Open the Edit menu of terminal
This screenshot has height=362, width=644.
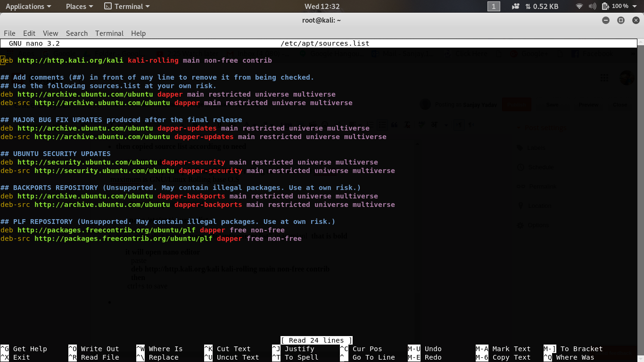pyautogui.click(x=29, y=33)
